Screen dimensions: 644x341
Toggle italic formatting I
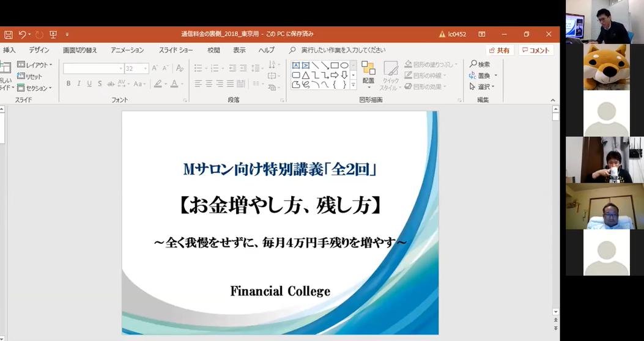pyautogui.click(x=78, y=84)
